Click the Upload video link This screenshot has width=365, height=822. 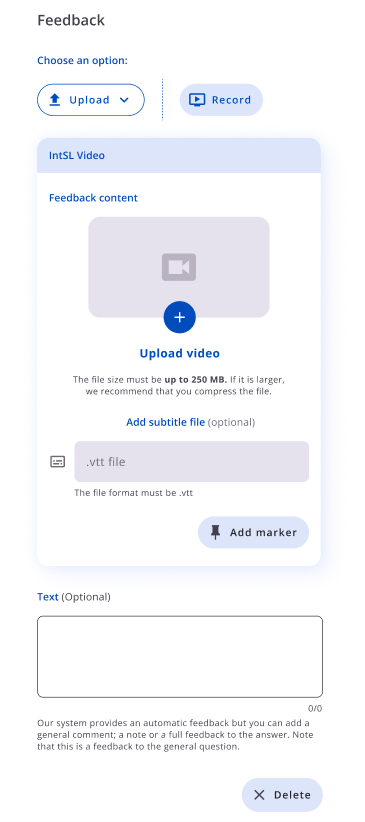coord(179,353)
